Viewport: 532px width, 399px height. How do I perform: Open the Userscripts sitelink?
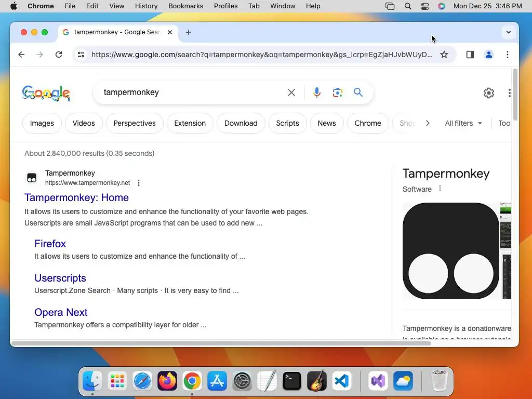click(60, 278)
